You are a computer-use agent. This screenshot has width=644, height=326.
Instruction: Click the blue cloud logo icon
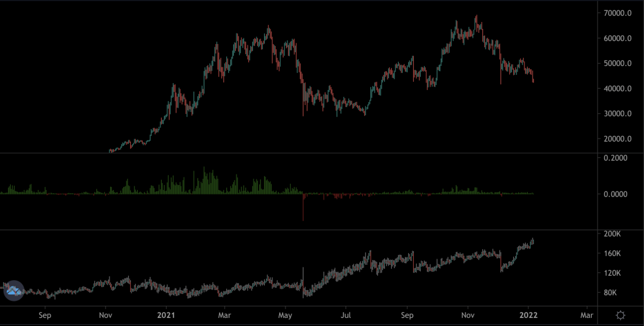tap(14, 290)
